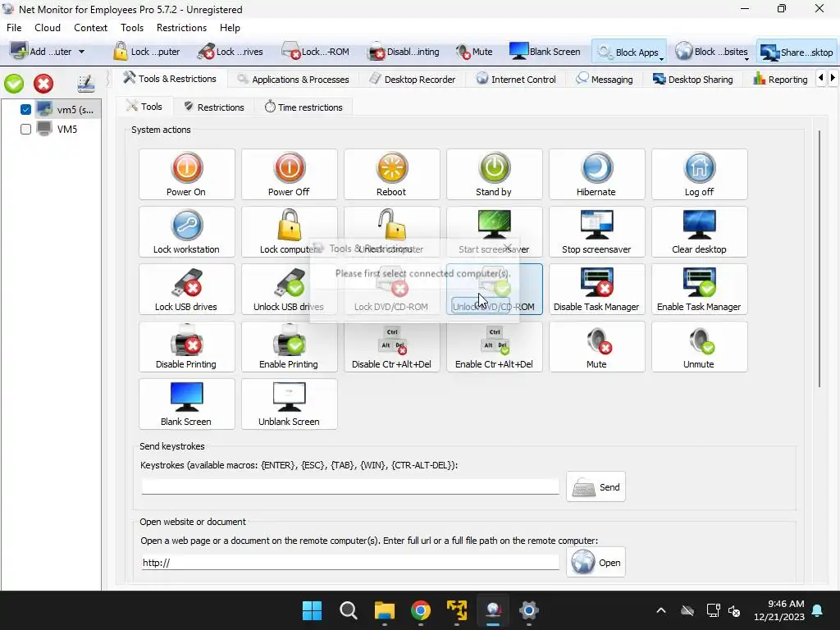Open the File menu
Screen dimensions: 840x630
(x=14, y=28)
